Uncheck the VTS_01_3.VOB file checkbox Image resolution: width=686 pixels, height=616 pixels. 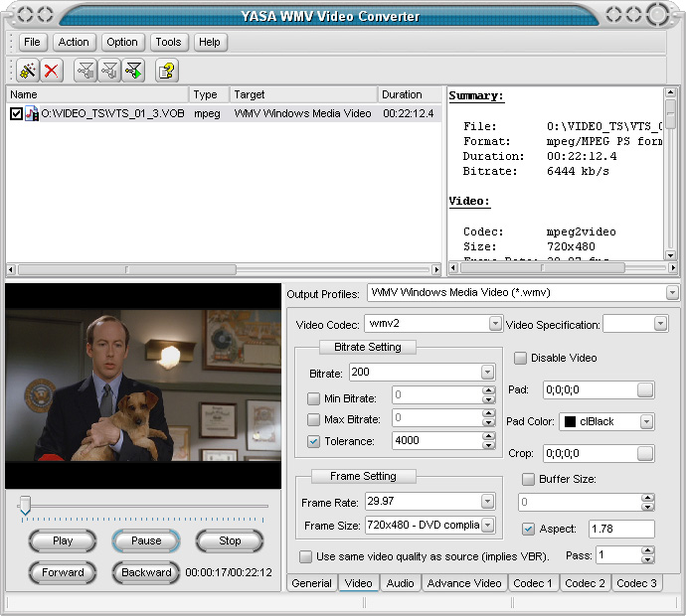pyautogui.click(x=16, y=114)
